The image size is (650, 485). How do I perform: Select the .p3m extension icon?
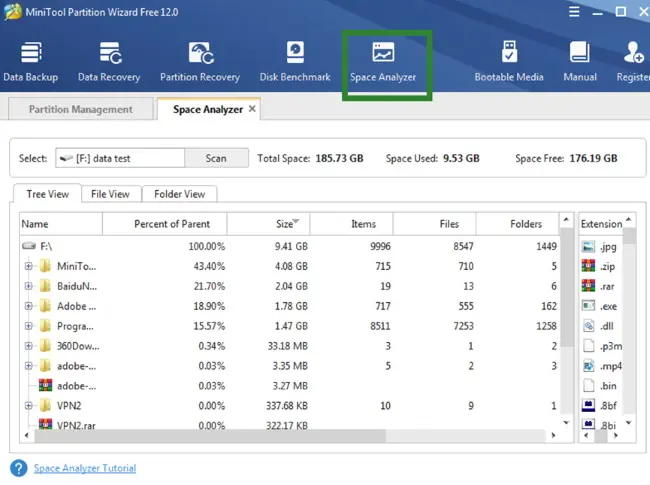pos(588,346)
